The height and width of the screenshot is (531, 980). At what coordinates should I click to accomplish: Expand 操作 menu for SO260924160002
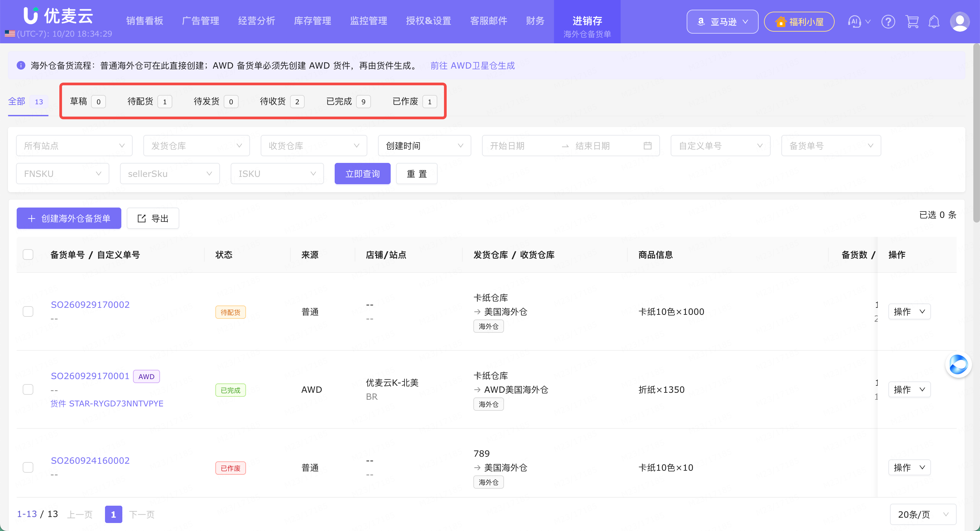click(909, 467)
